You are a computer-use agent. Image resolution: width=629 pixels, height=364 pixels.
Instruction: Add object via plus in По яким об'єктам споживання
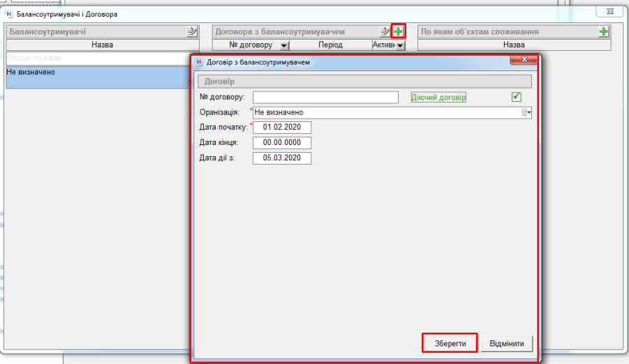604,31
